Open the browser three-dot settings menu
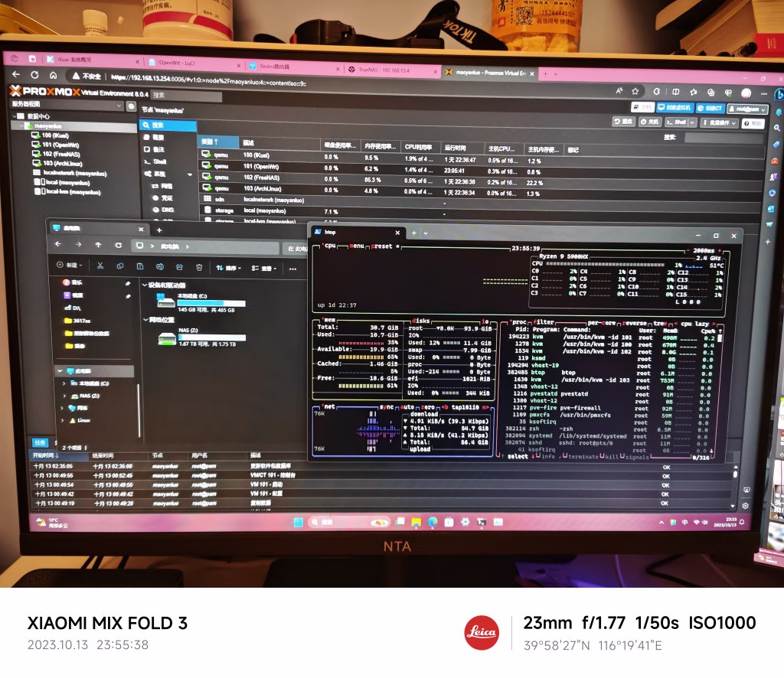 click(763, 93)
